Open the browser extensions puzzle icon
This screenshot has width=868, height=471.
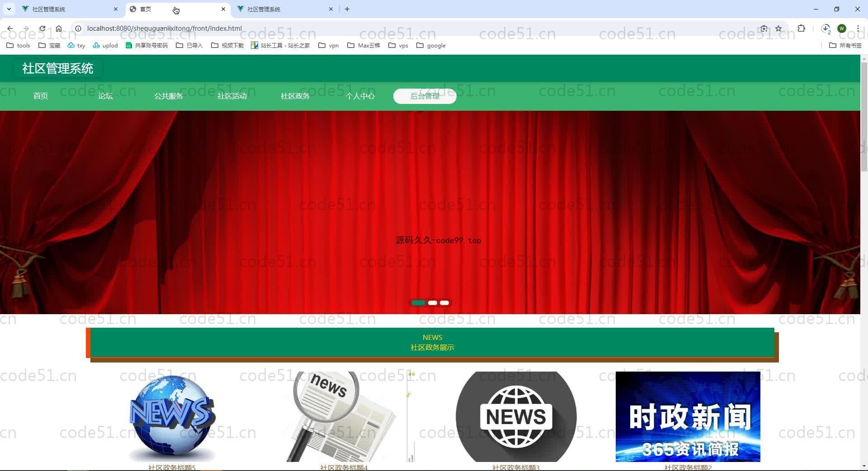tap(801, 28)
